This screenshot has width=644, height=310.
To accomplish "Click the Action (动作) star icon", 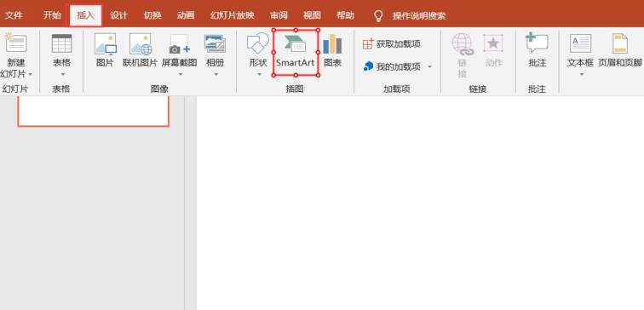I will click(x=493, y=43).
